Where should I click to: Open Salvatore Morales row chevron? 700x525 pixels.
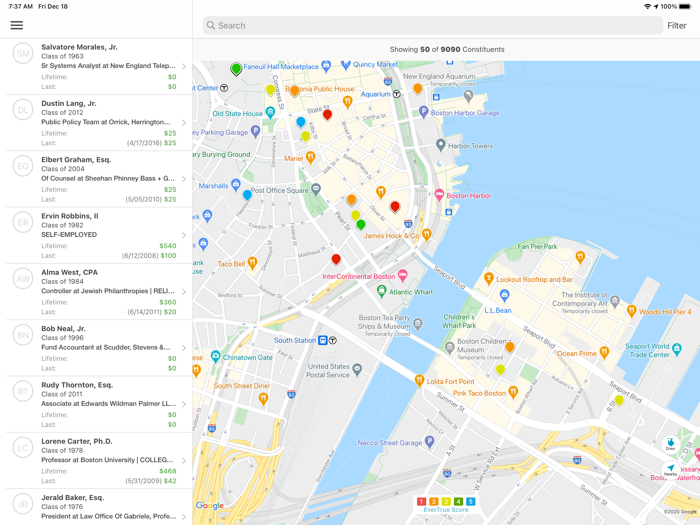pyautogui.click(x=184, y=66)
